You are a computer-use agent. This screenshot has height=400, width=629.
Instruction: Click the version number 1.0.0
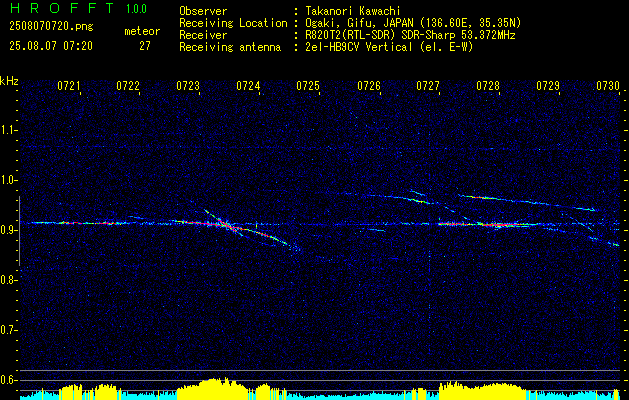click(x=136, y=9)
